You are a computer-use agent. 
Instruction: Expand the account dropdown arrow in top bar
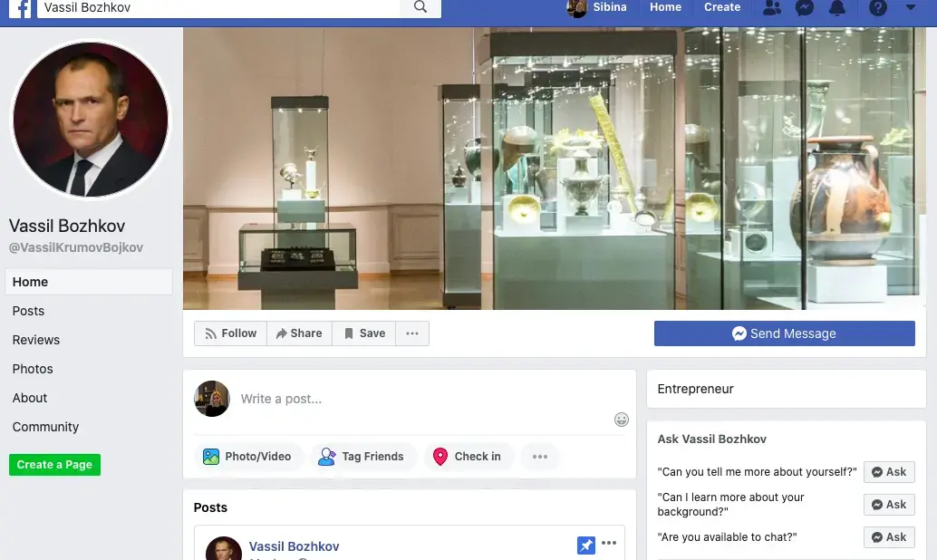911,8
